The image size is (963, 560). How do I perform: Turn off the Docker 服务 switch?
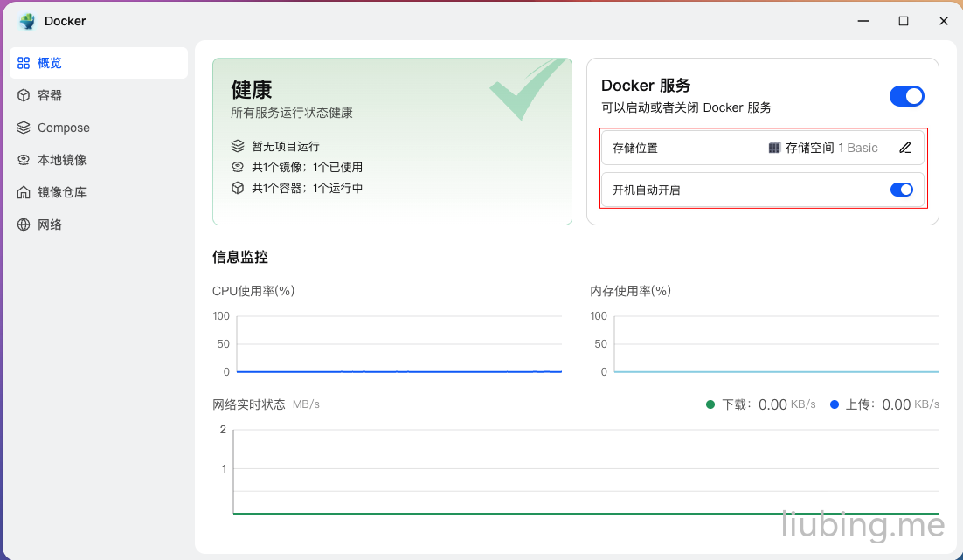[x=906, y=96]
